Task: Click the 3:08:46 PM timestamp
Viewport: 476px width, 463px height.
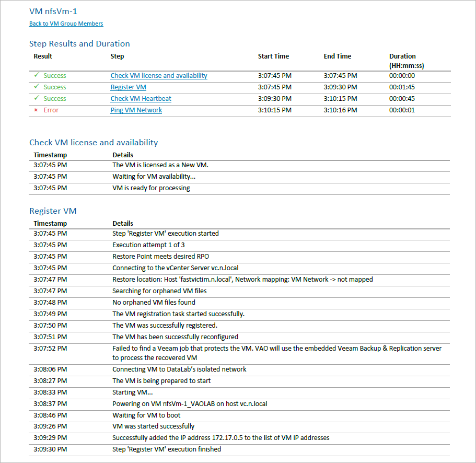Action: click(50, 415)
